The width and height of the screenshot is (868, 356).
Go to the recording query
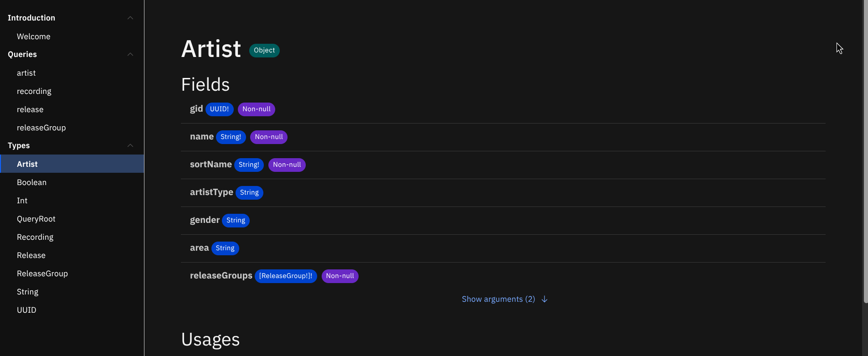click(34, 91)
